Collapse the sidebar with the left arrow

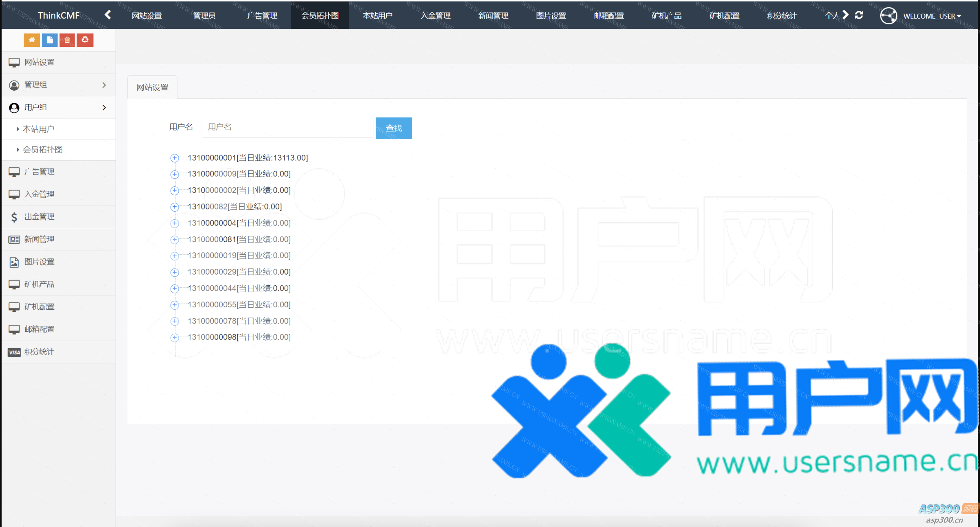coord(108,15)
